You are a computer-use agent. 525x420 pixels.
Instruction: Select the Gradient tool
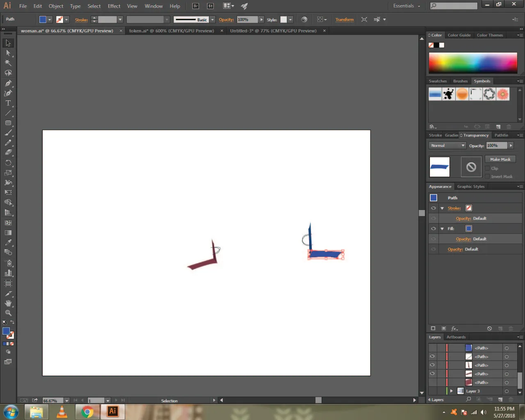8,233
